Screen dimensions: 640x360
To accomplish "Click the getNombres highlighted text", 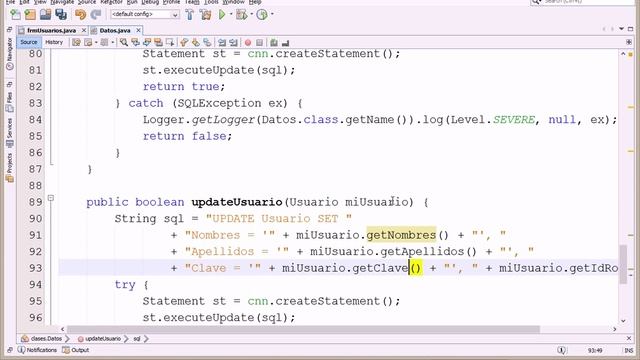I will 401,235.
